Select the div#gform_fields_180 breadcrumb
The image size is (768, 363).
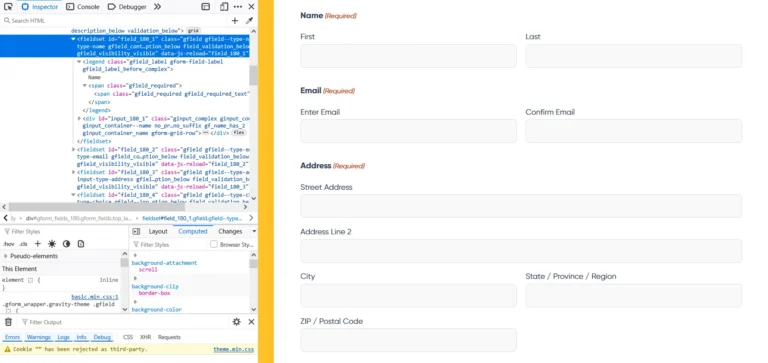[x=78, y=218]
